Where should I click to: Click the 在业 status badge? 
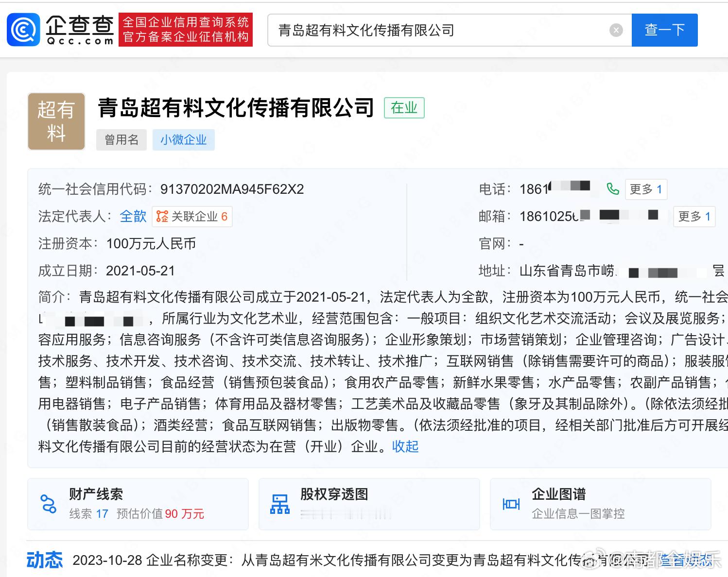404,108
